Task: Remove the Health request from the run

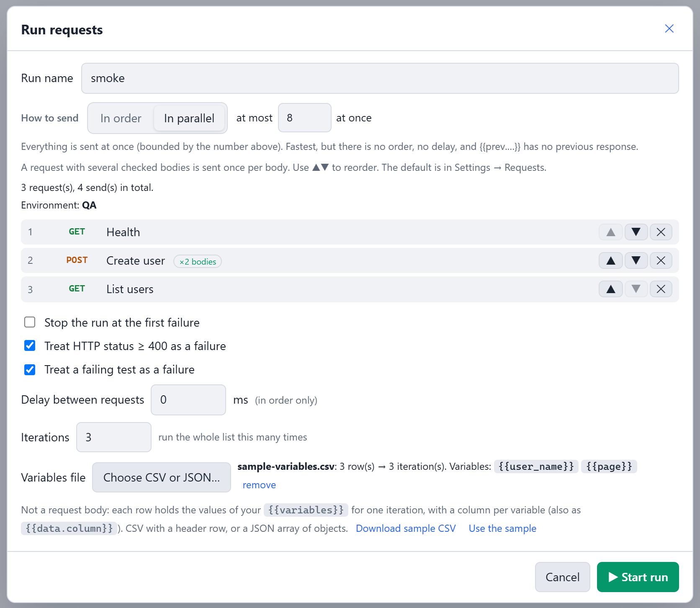Action: pos(661,232)
